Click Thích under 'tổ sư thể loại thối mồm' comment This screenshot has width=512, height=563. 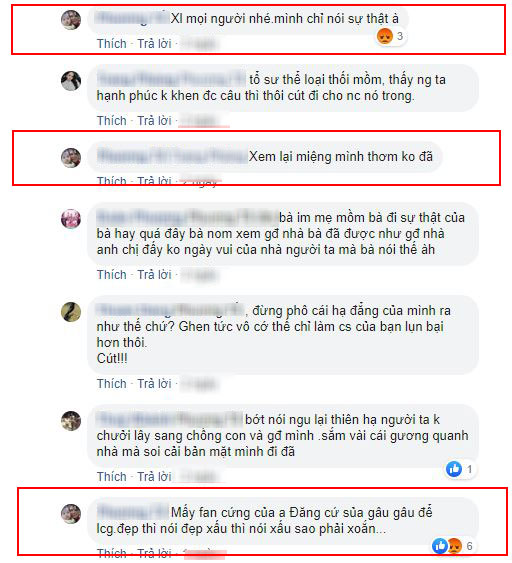click(x=112, y=121)
